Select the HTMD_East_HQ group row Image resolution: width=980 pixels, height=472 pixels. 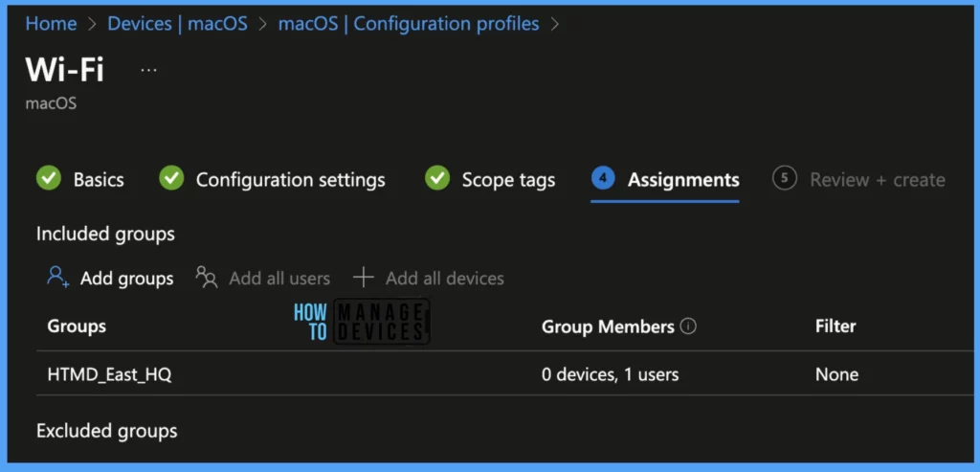click(507, 374)
